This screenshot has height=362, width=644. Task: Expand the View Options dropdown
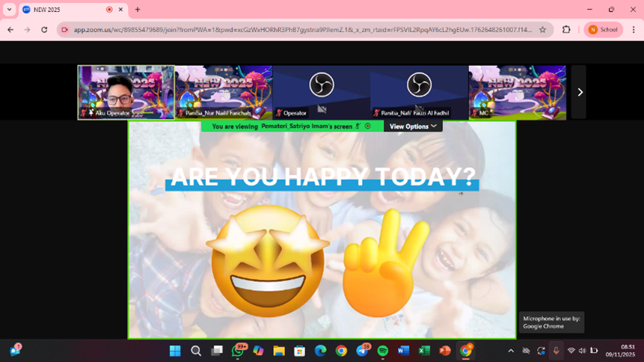pos(413,126)
